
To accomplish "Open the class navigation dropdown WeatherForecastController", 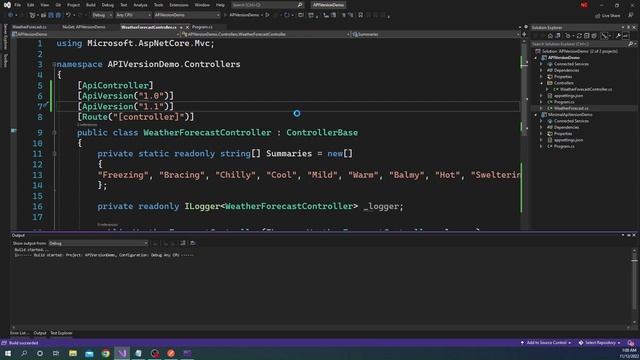I will click(265, 34).
